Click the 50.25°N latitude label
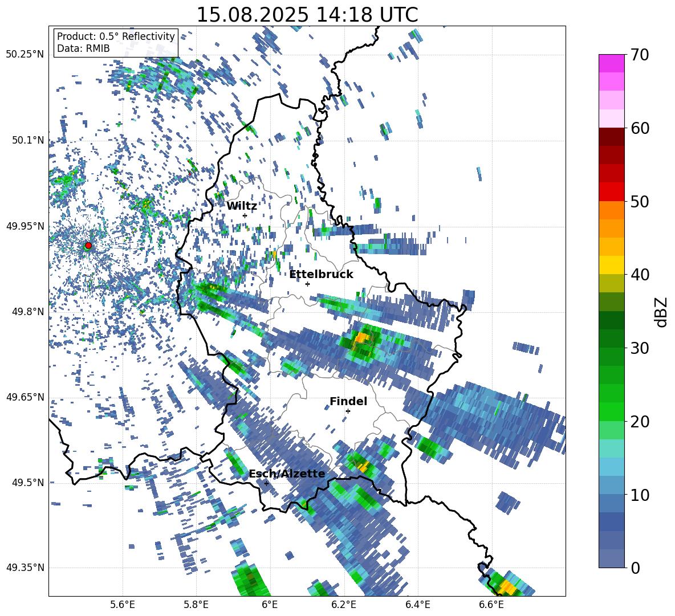Screen dimensions: 675x616 25,55
